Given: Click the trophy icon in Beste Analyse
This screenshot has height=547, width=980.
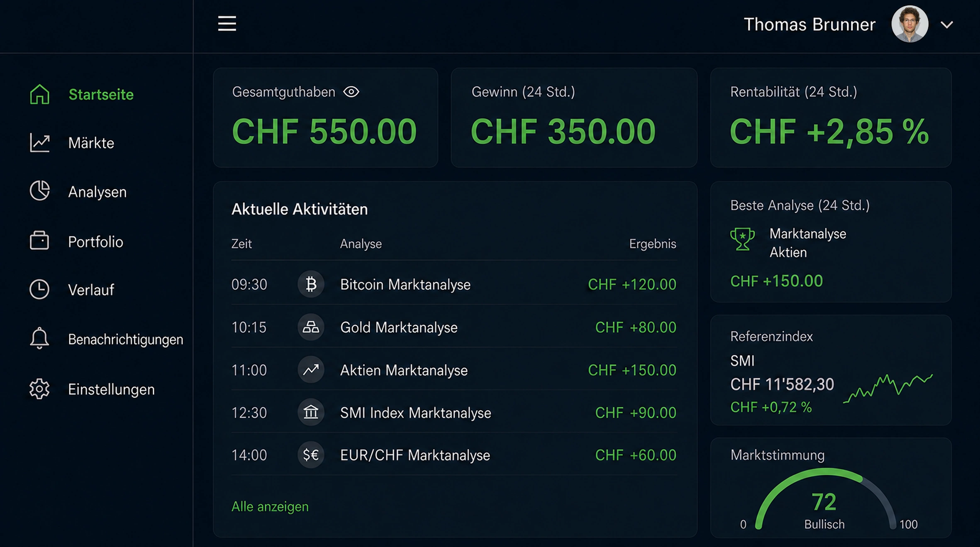Looking at the screenshot, I should point(743,239).
